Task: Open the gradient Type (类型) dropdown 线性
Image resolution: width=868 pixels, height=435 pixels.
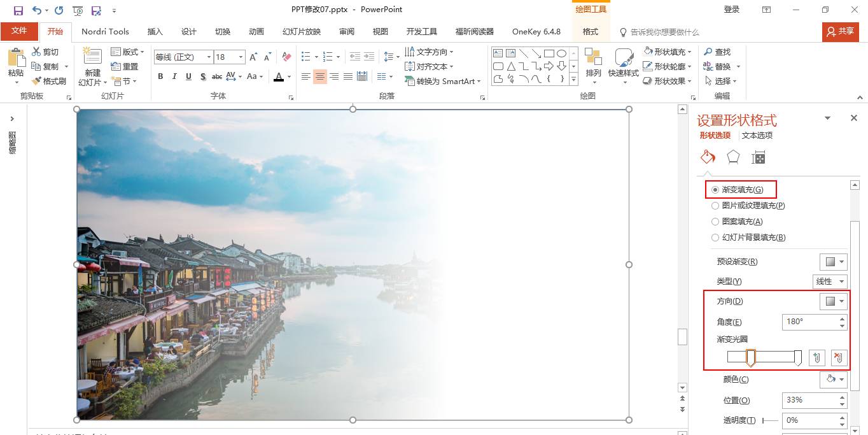Action: coord(830,282)
